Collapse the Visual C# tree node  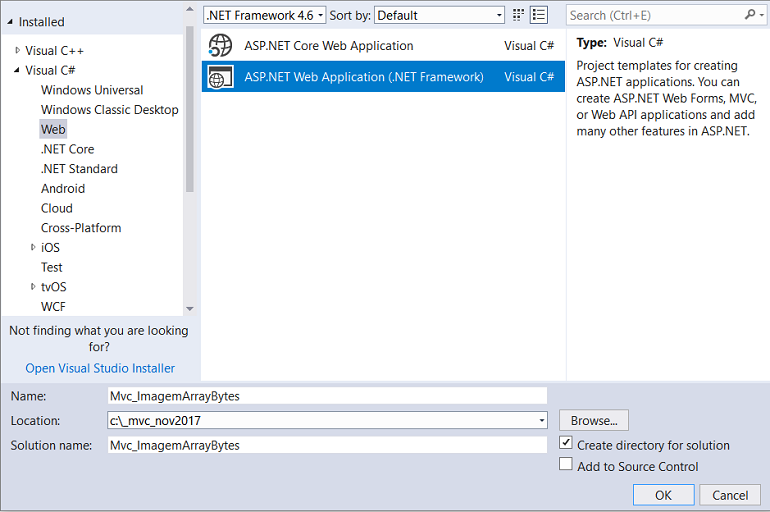pos(17,70)
